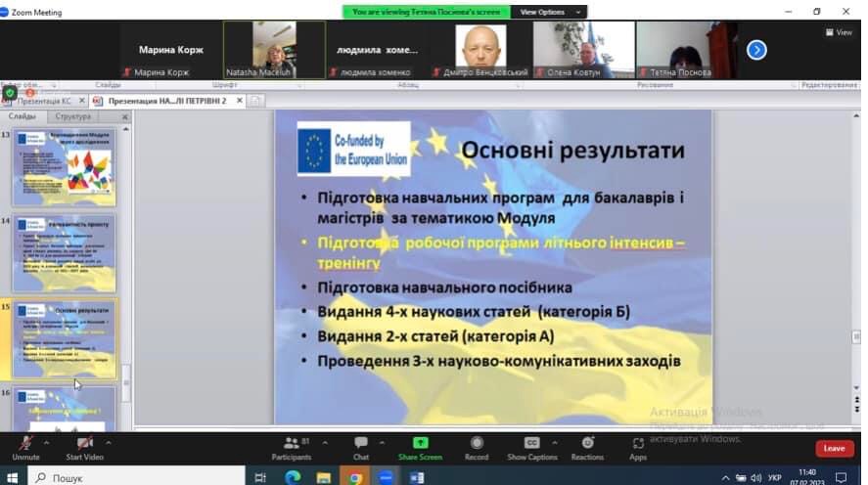
Task: Select slide 13 thumbnail
Action: coord(65,167)
